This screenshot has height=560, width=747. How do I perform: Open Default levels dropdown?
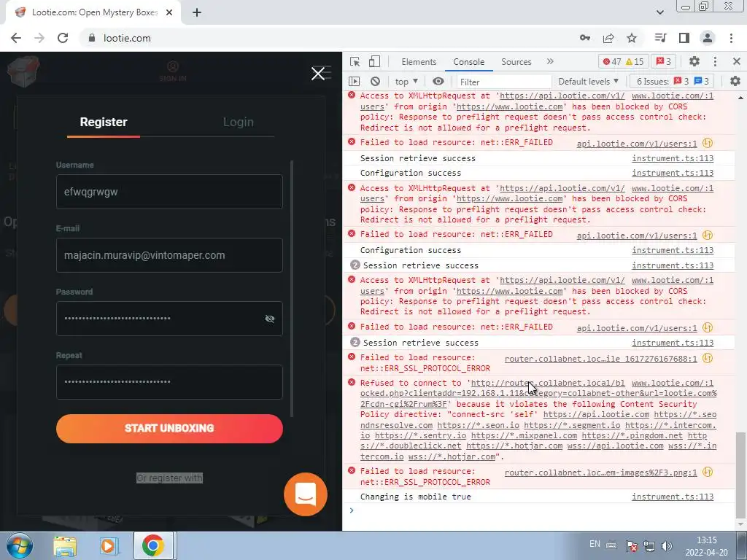coord(589,82)
